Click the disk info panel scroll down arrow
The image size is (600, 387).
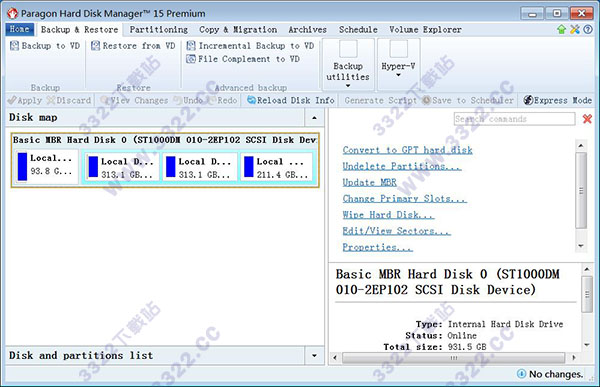(587, 345)
